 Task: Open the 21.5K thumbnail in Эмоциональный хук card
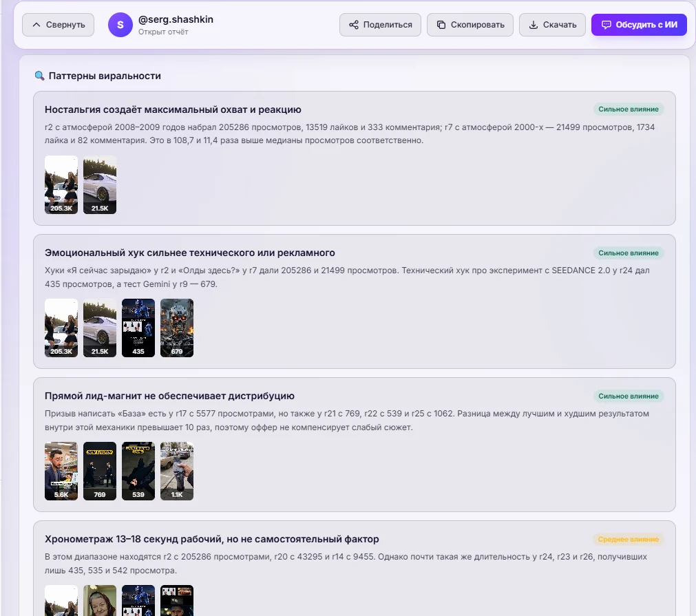[x=100, y=328]
